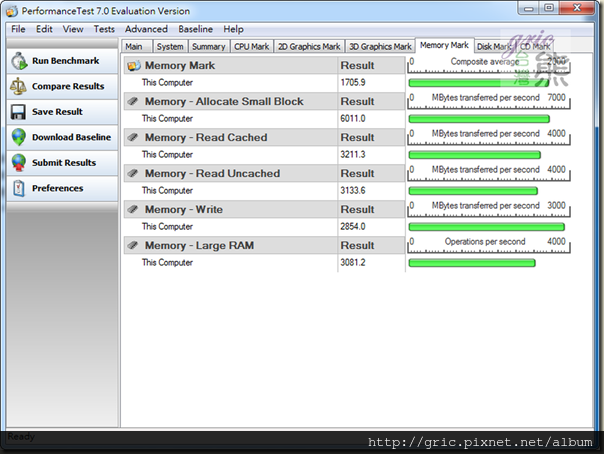Click the Memory Write chip icon
The width and height of the screenshot is (604, 454).
[133, 209]
